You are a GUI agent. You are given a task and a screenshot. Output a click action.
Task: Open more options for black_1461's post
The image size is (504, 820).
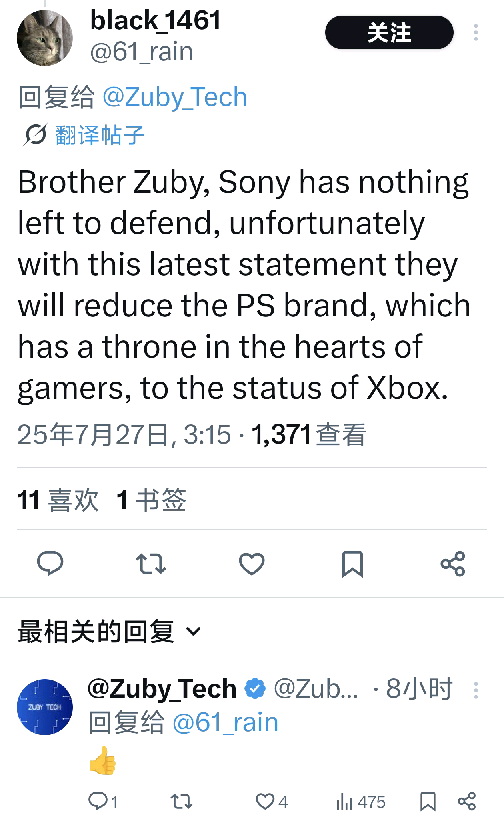[x=476, y=32]
